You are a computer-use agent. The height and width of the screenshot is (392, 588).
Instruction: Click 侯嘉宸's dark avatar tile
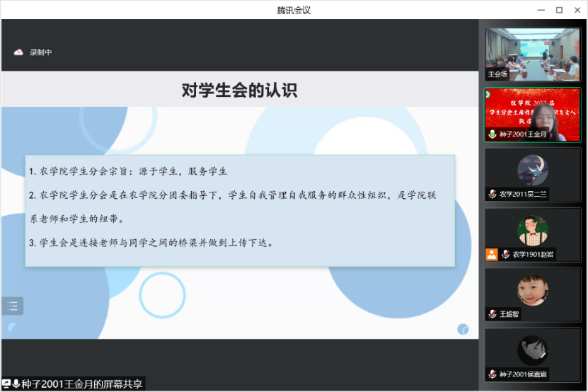click(x=533, y=350)
